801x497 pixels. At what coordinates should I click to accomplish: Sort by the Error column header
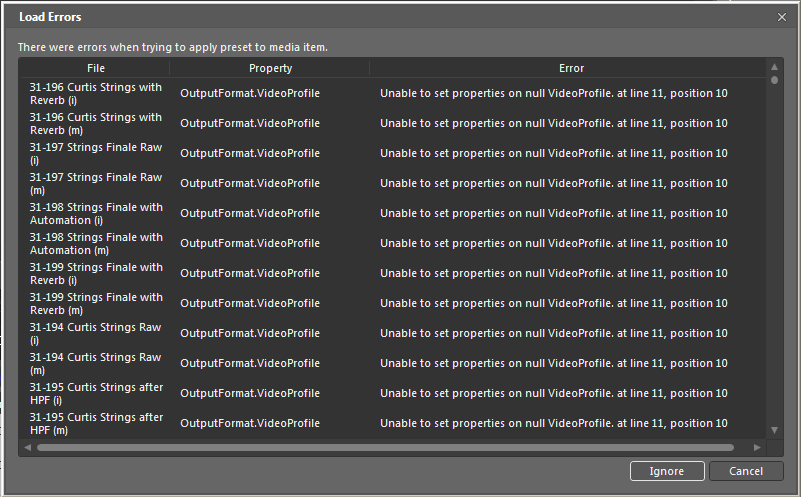point(571,68)
